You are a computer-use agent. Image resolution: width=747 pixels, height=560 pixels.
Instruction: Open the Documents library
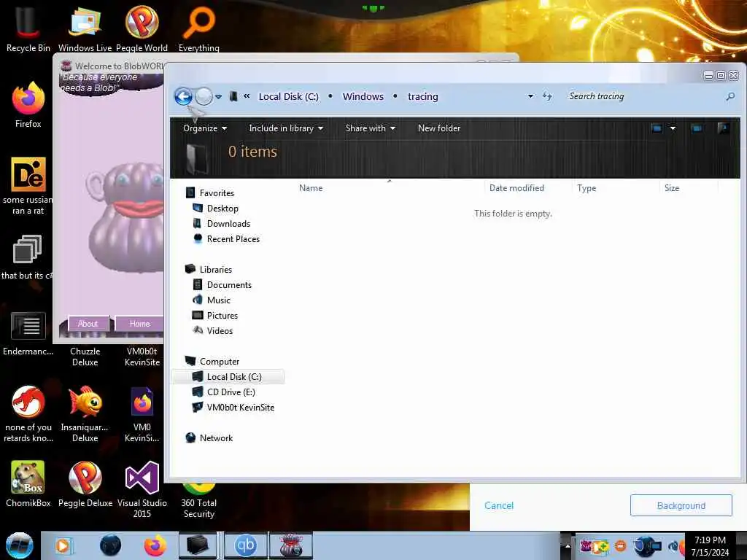pyautogui.click(x=222, y=285)
